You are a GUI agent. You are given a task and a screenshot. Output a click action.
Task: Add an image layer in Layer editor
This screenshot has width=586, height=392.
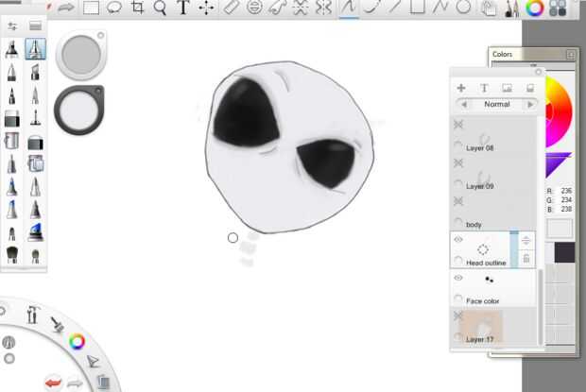(x=507, y=88)
